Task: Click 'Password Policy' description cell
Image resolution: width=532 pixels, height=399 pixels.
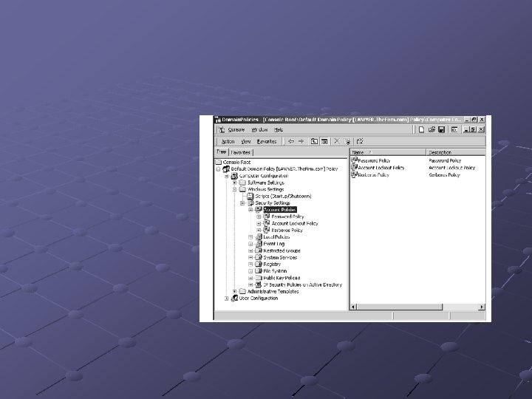Action: coord(445,160)
